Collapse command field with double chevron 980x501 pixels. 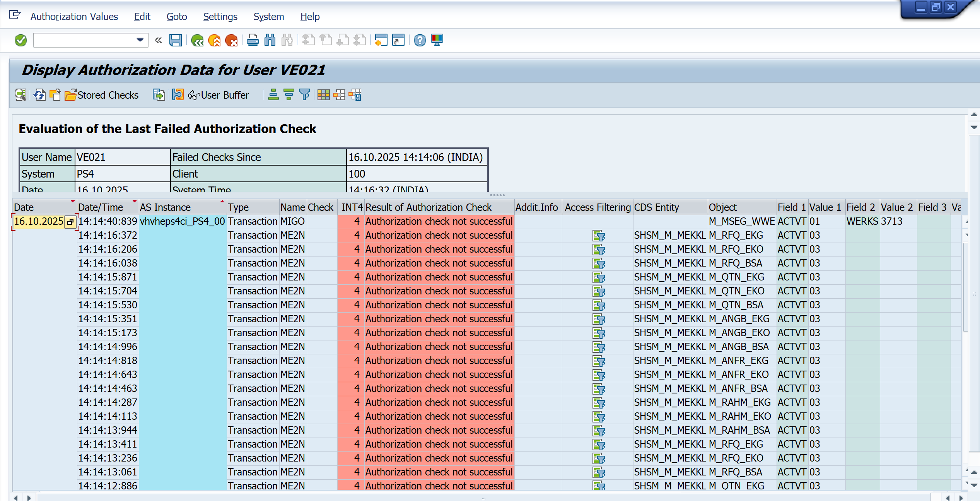pyautogui.click(x=158, y=40)
